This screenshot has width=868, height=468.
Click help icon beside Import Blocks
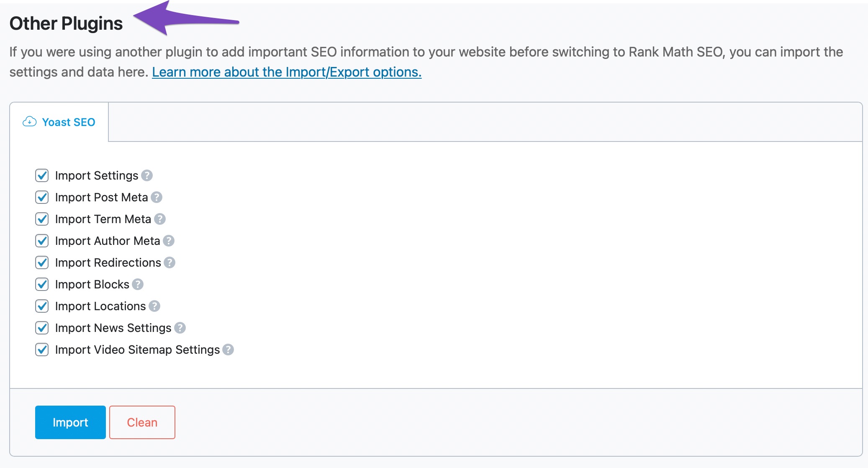tap(138, 284)
